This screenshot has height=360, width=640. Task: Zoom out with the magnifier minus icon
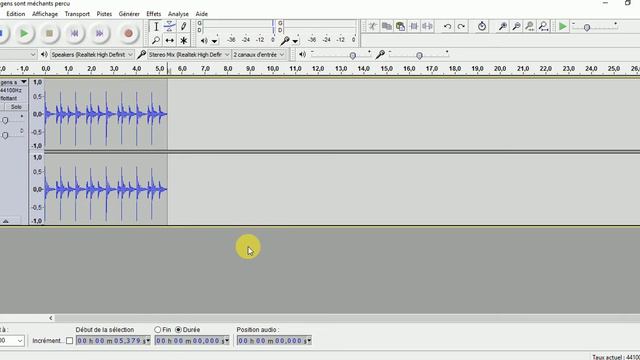[516, 27]
